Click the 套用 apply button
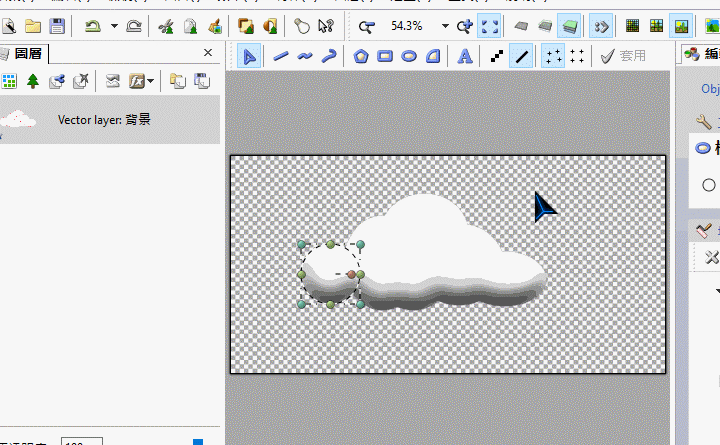The image size is (720, 445). coord(624,56)
